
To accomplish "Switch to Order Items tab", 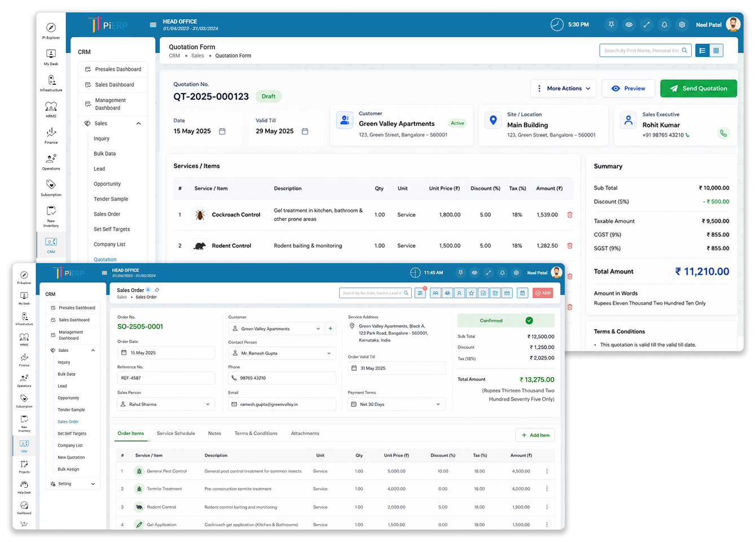I will (131, 434).
